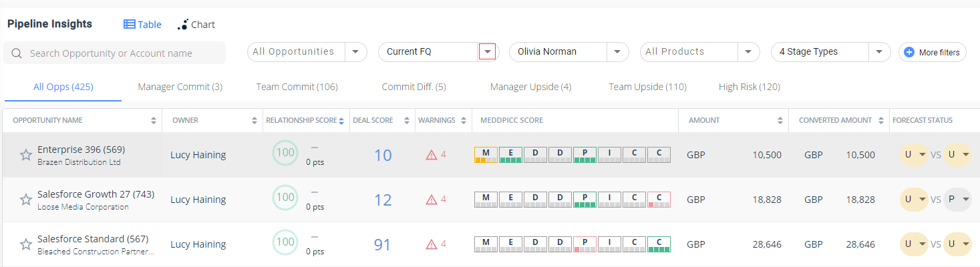Click relationship score 100 circle for Enterprise 396
This screenshot has height=267, width=980.
coord(285,153)
